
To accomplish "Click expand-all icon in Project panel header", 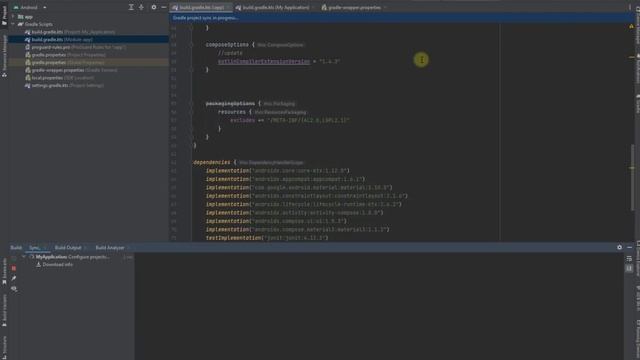I will [131, 7].
